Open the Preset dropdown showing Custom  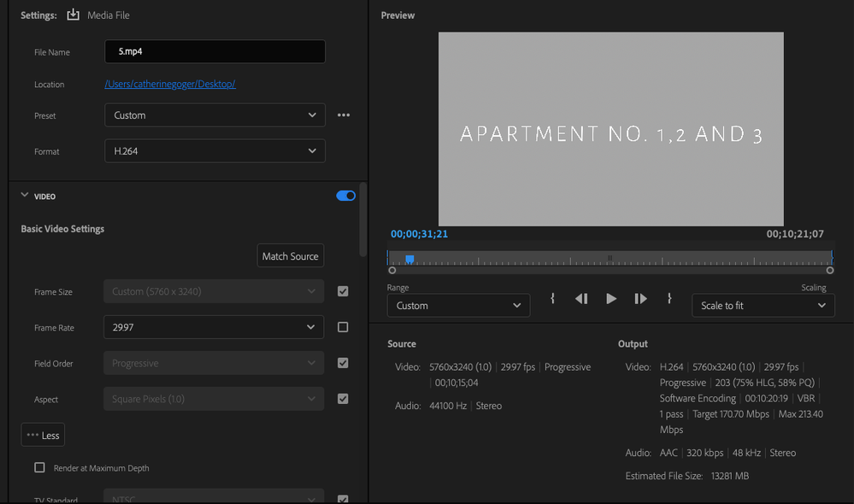click(215, 115)
